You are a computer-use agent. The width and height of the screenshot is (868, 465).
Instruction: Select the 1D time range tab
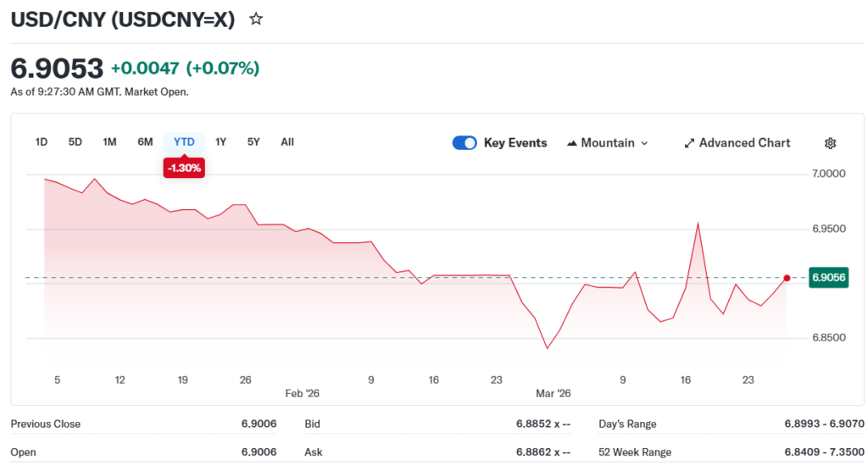coord(42,141)
